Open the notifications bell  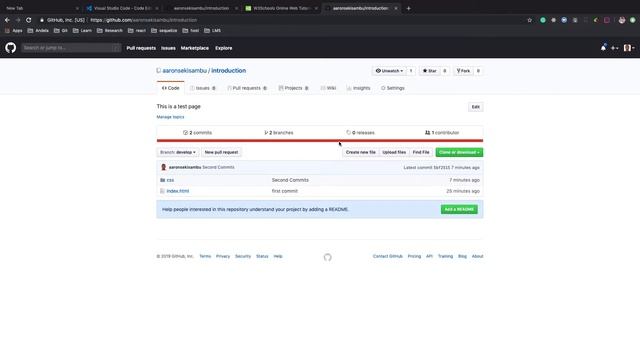click(x=603, y=48)
